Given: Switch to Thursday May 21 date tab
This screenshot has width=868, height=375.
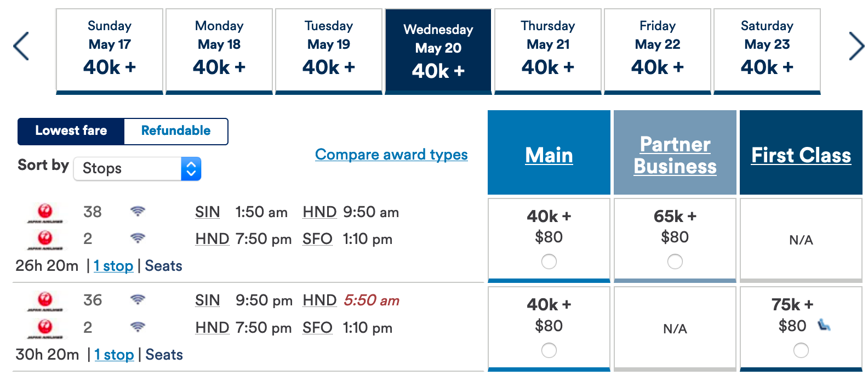Looking at the screenshot, I should click(548, 51).
